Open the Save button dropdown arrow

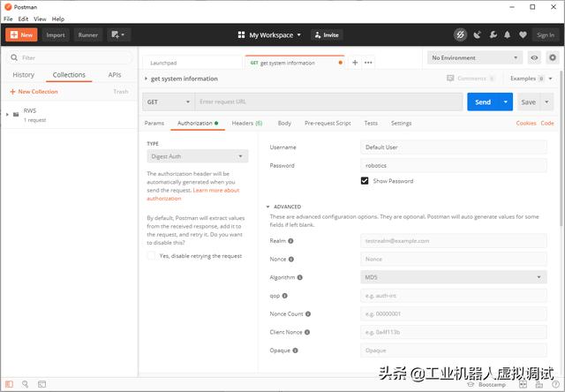pos(546,102)
